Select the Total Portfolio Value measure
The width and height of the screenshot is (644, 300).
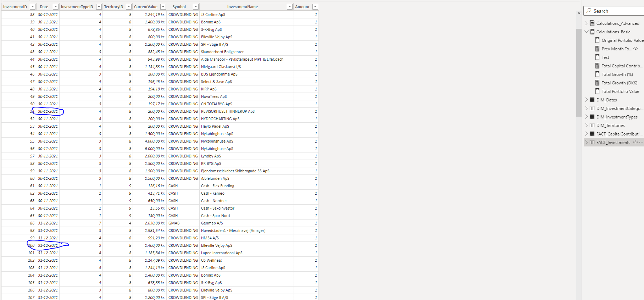(620, 91)
